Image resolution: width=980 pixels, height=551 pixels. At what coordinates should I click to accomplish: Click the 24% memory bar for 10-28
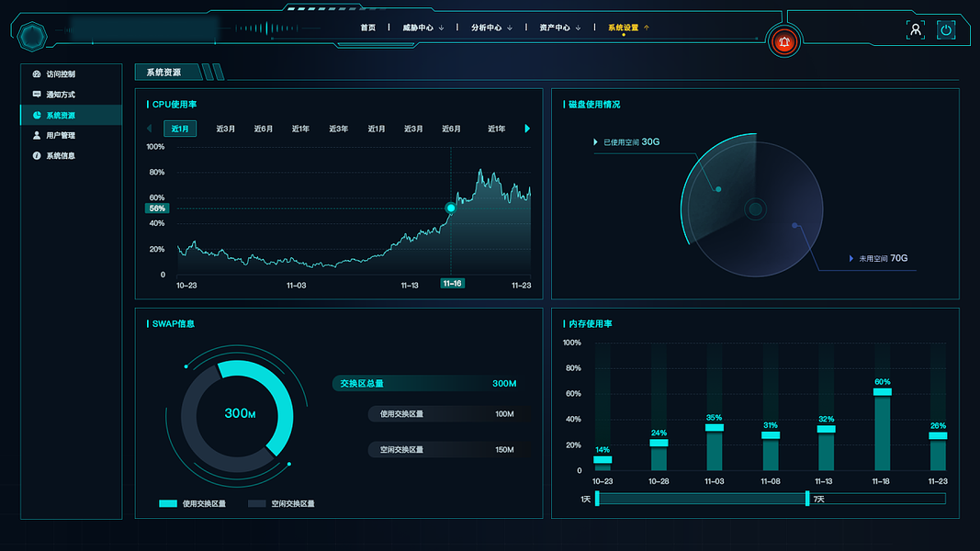click(x=659, y=455)
